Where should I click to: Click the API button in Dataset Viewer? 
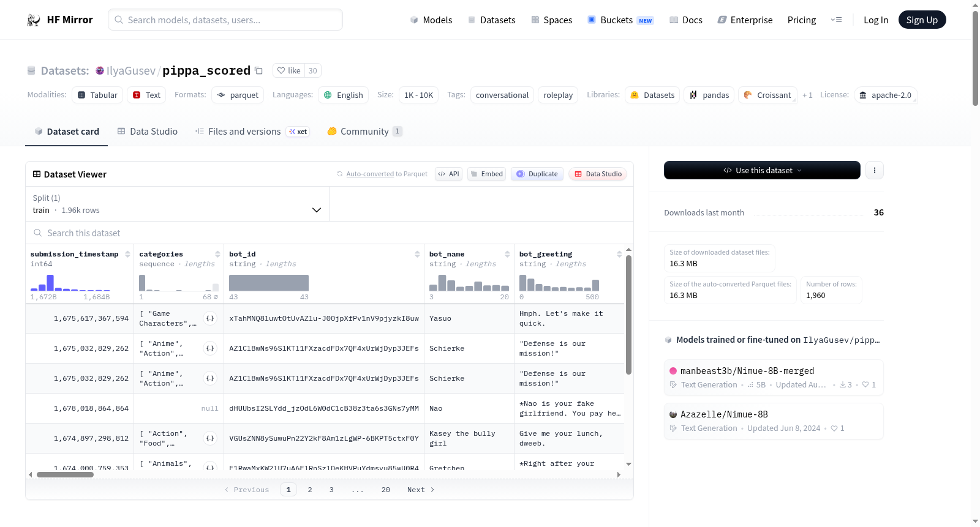[x=448, y=174]
